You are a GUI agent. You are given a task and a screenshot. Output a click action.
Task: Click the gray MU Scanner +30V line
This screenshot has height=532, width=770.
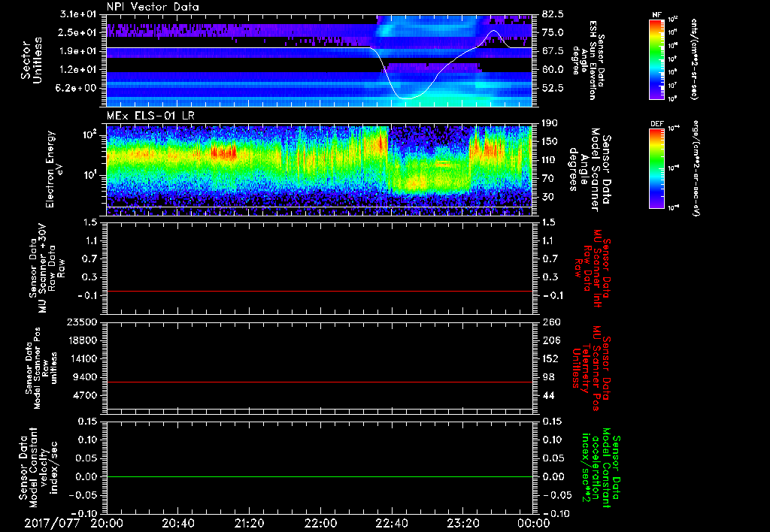320,291
